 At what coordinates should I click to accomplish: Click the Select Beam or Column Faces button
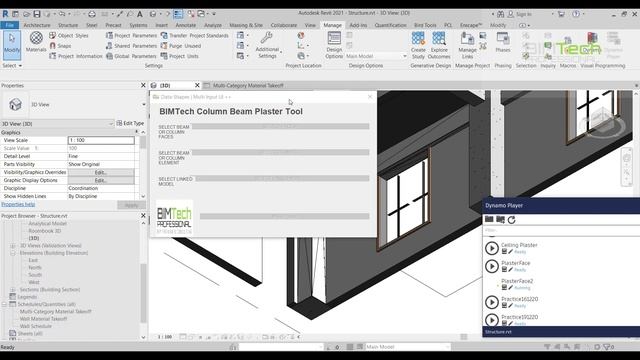point(281,127)
